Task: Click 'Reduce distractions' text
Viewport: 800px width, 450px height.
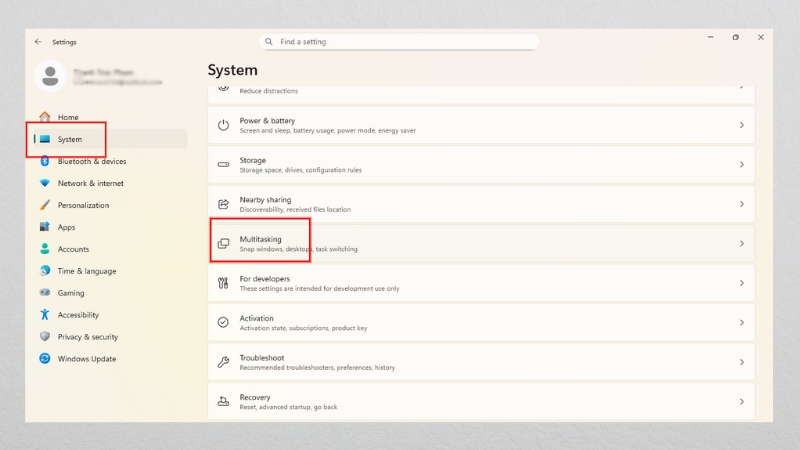Action: [x=268, y=91]
